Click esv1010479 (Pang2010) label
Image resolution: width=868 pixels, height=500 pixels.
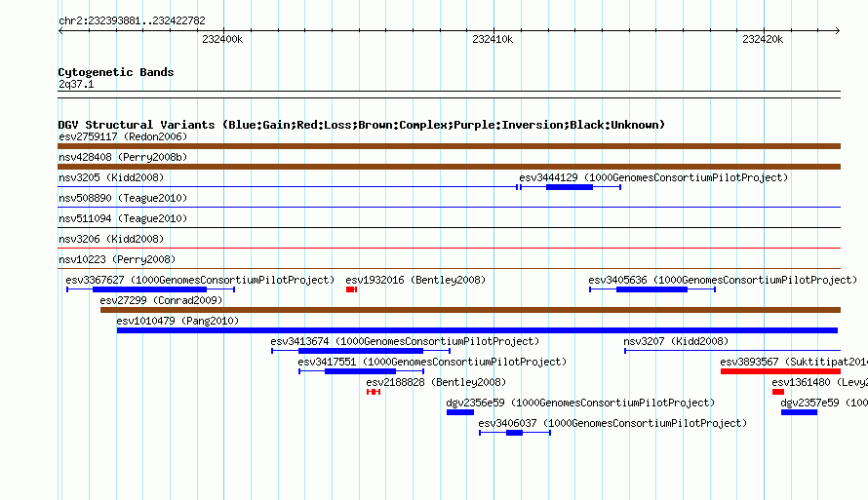tap(178, 321)
